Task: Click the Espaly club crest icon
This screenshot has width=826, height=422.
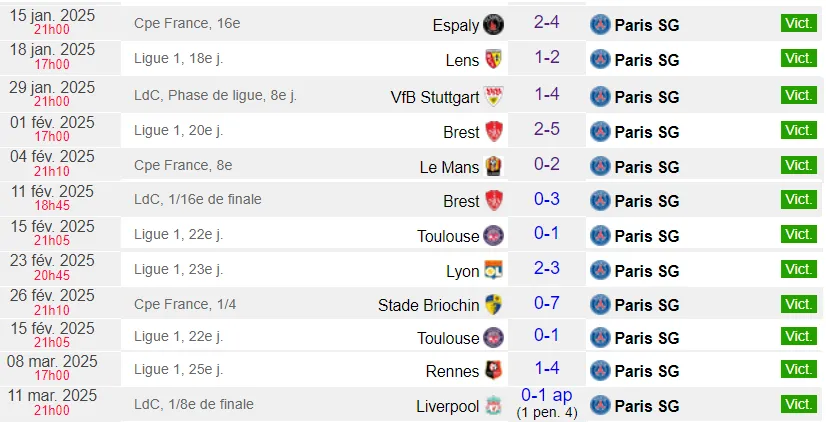Action: [x=494, y=24]
